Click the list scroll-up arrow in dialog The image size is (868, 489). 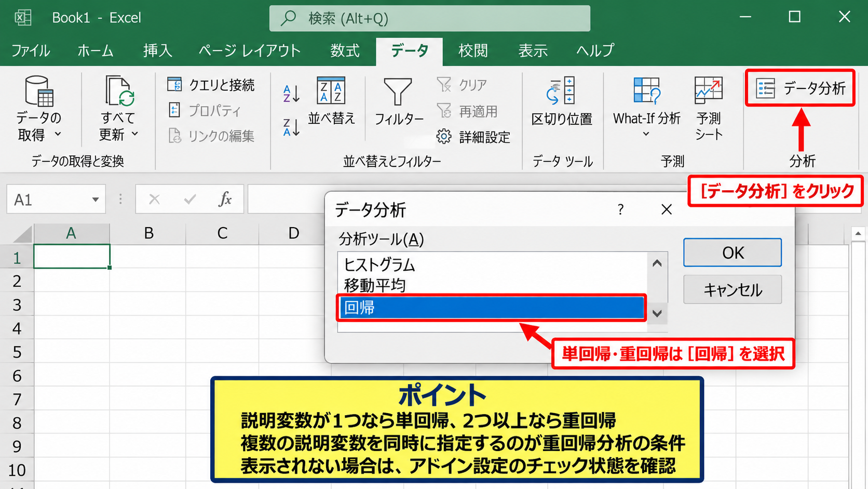[x=657, y=263]
